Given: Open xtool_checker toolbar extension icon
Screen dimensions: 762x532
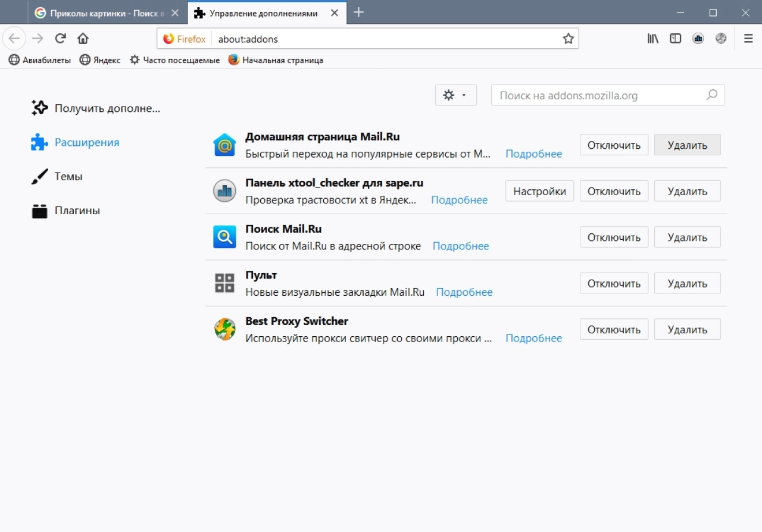Looking at the screenshot, I should pyautogui.click(x=698, y=39).
